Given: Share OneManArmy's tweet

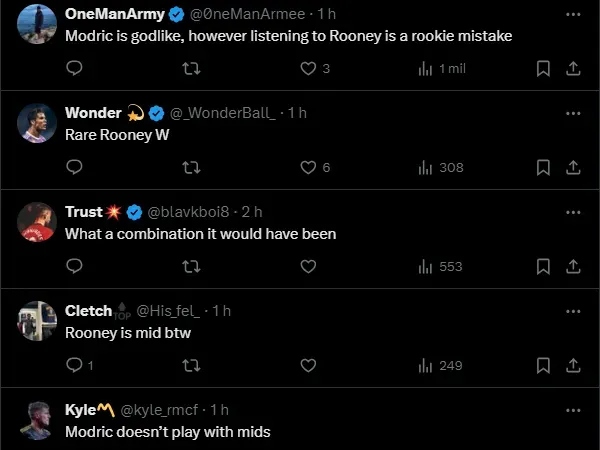Looking at the screenshot, I should click(x=573, y=69).
